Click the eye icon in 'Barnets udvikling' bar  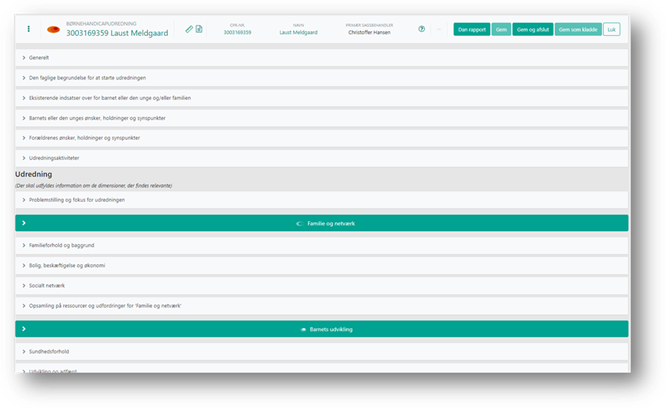coord(303,328)
